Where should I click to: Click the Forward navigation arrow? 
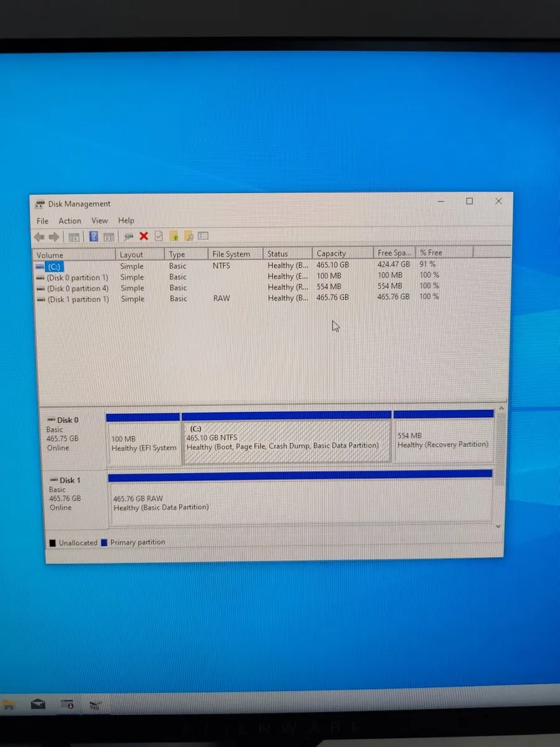54,237
